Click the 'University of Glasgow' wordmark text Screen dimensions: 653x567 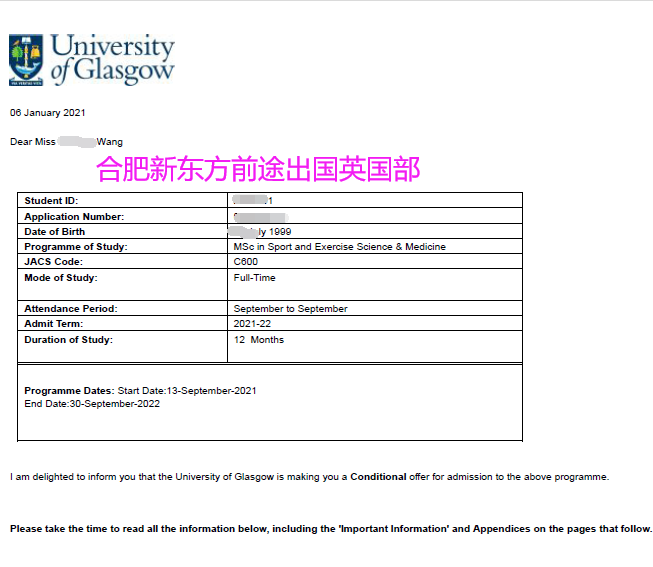pos(112,60)
